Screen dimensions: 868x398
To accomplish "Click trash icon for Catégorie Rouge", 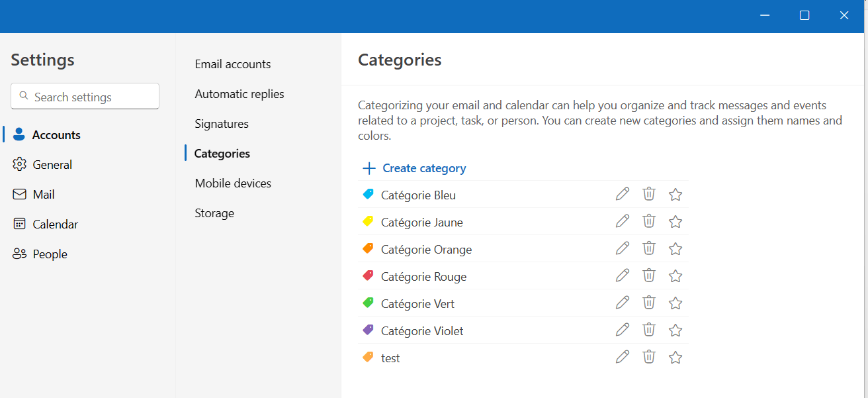I will coord(649,275).
